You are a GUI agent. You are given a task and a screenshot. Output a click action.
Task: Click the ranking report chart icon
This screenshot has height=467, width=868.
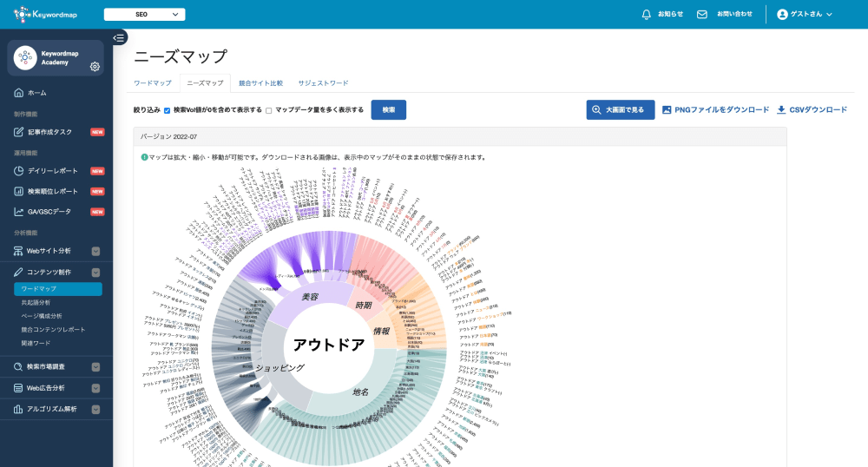pyautogui.click(x=19, y=192)
